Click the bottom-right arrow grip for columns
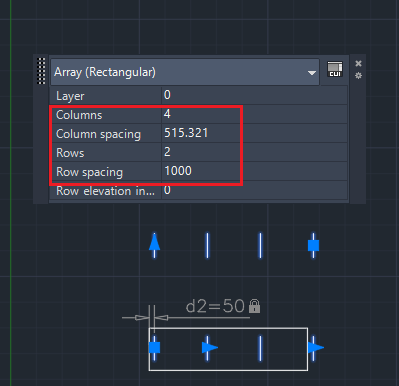The width and height of the screenshot is (399, 386). pos(315,347)
